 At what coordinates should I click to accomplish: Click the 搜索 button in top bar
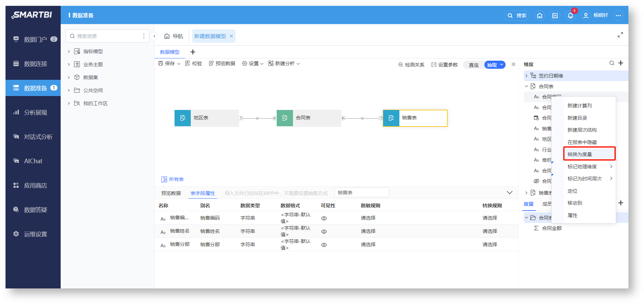pyautogui.click(x=517, y=16)
